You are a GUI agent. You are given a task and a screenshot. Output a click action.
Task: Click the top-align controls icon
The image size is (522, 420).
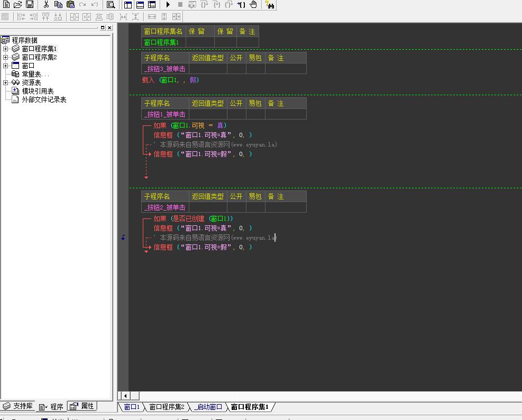pos(45,16)
